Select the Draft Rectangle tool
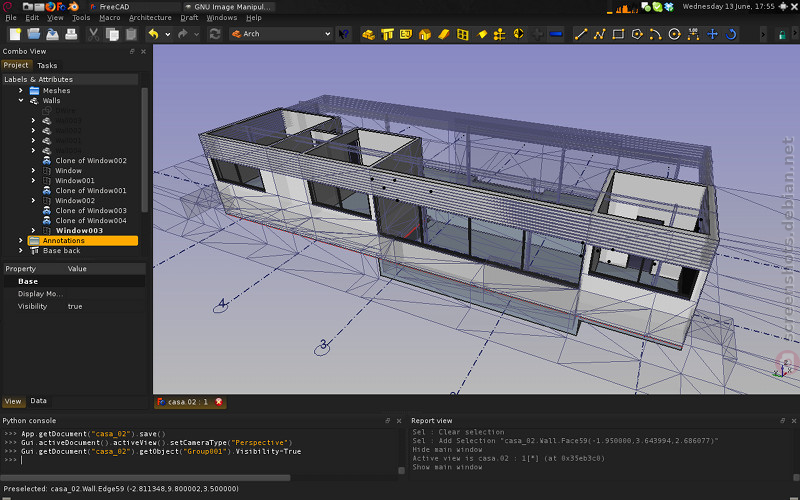Viewport: 800px width, 500px height. coord(618,34)
